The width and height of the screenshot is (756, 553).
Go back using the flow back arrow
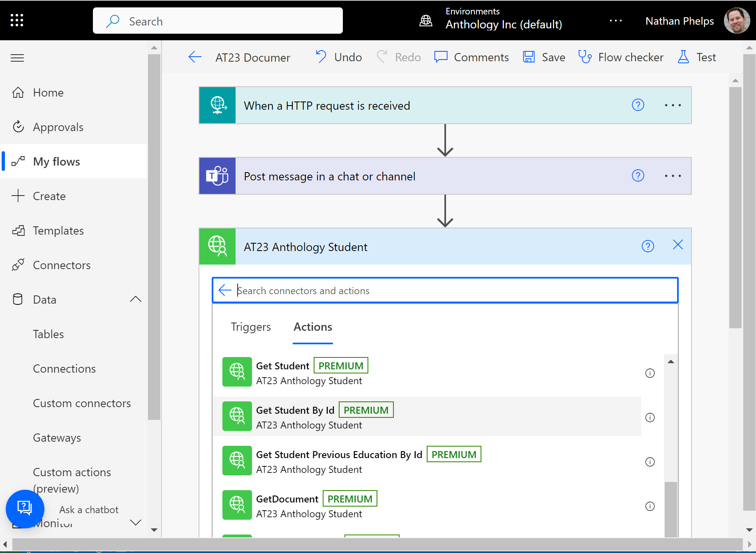195,57
